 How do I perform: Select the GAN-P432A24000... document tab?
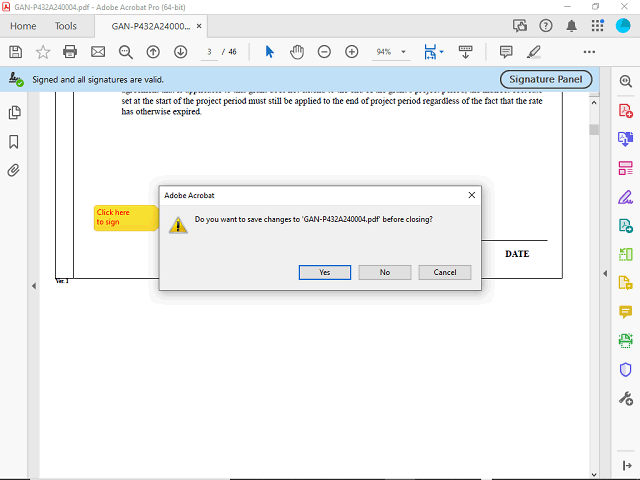click(151, 26)
